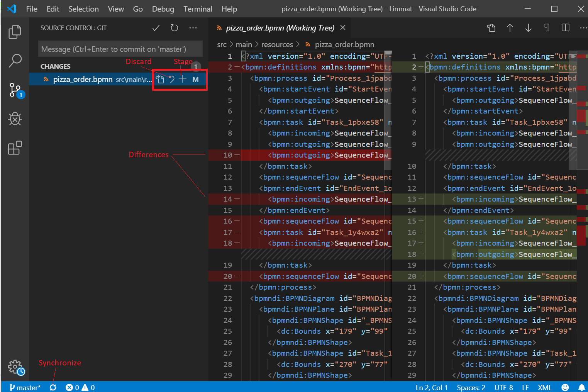Click the Visual Studio Code logo icon
The image size is (588, 392).
coord(12,8)
